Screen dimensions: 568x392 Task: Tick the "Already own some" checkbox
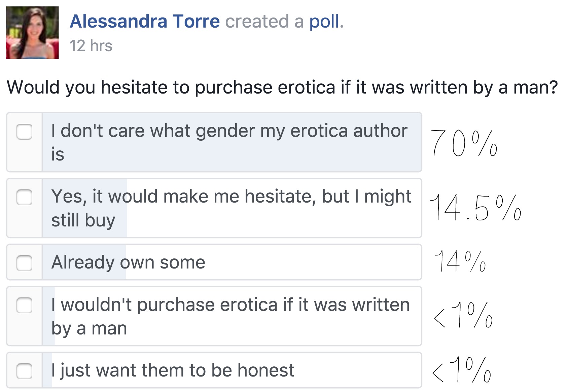(25, 263)
